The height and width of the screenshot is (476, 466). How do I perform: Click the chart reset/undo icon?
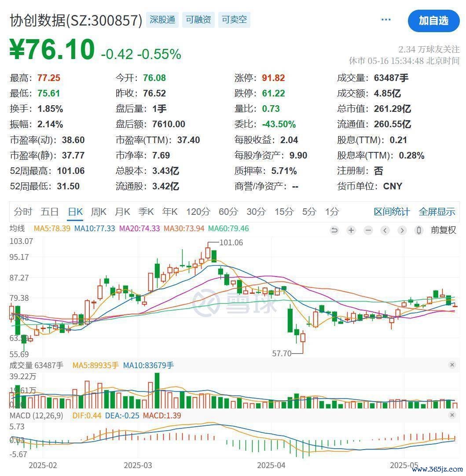(334, 230)
